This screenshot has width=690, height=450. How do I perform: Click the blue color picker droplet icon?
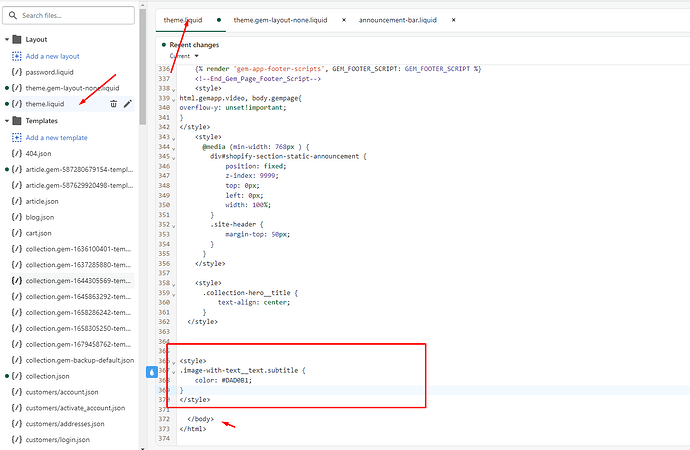click(x=153, y=371)
